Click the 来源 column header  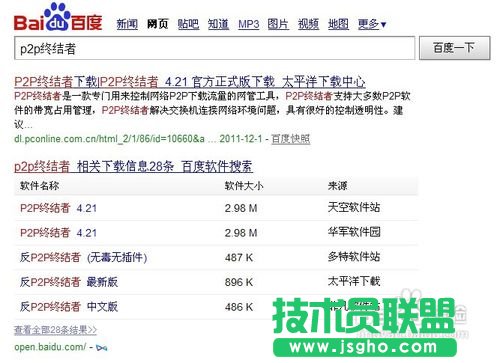click(x=337, y=186)
